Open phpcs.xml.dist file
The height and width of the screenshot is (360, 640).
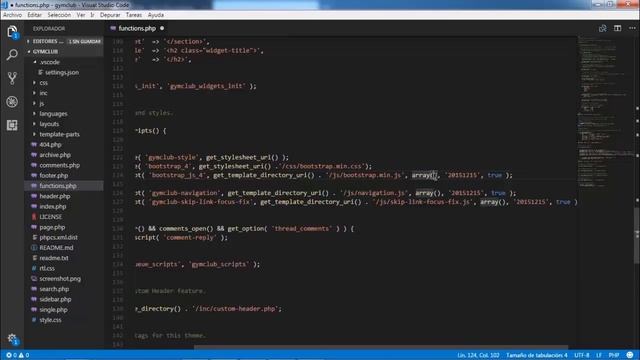pyautogui.click(x=64, y=237)
